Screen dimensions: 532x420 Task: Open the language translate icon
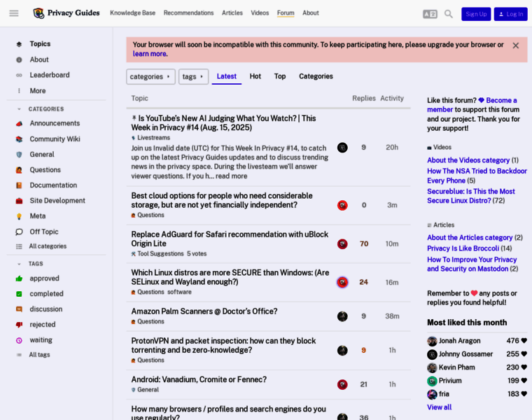point(430,14)
